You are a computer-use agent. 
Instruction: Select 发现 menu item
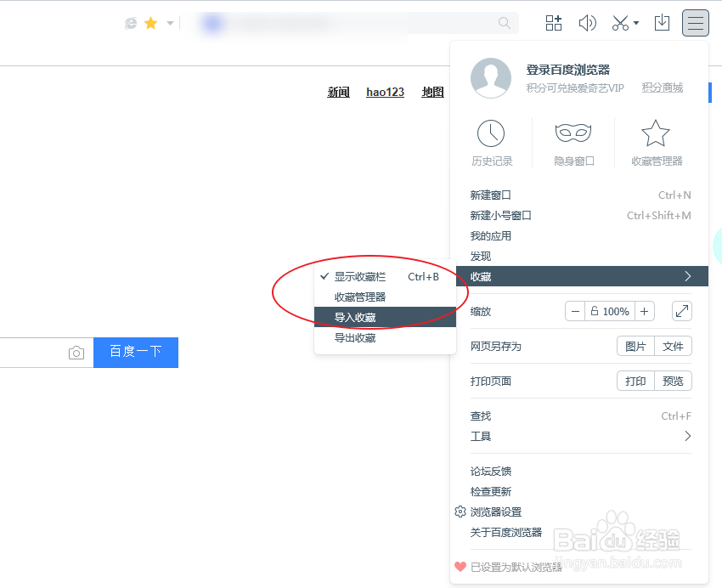pos(581,256)
